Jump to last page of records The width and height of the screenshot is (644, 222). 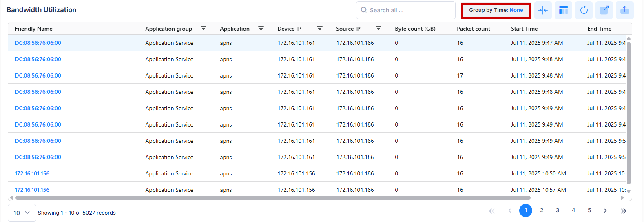pos(623,211)
